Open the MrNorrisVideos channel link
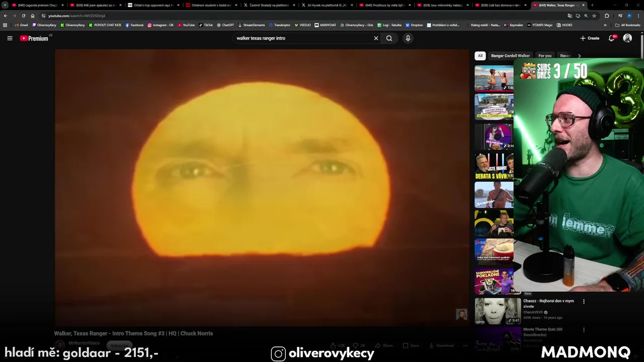The width and height of the screenshot is (644, 362). 84,343
